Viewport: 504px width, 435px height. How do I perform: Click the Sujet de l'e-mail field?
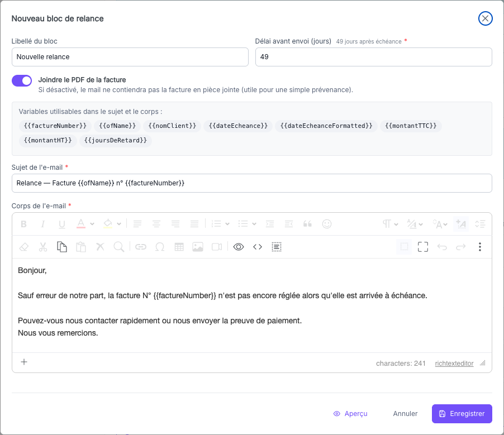click(251, 183)
